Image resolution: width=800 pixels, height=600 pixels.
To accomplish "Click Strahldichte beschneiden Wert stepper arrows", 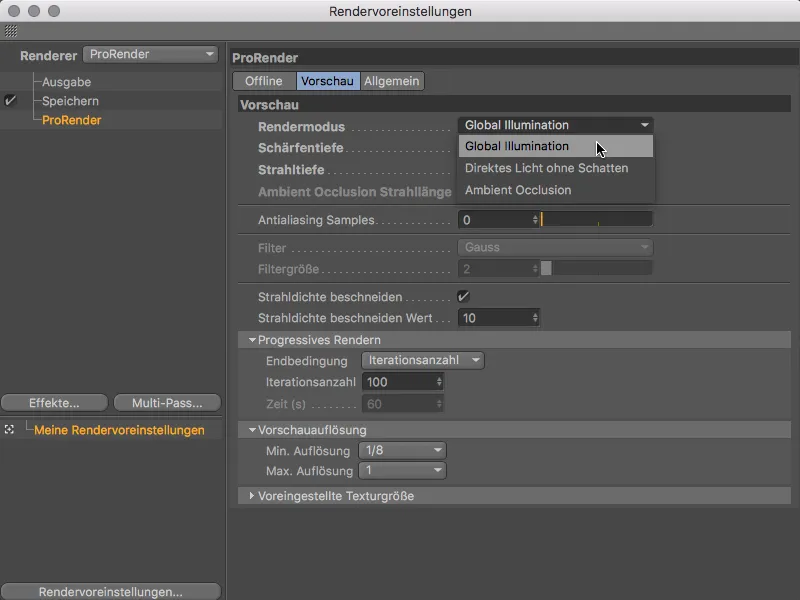I will click(x=535, y=318).
